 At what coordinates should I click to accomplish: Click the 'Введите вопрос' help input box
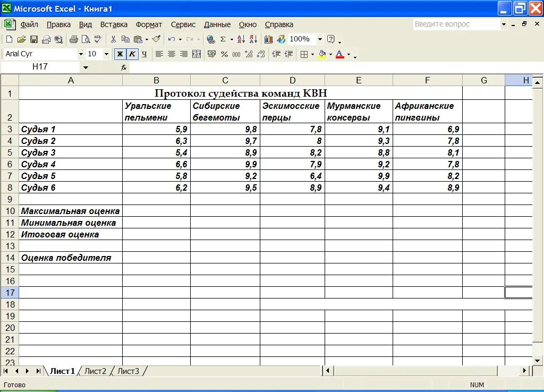tap(456, 24)
